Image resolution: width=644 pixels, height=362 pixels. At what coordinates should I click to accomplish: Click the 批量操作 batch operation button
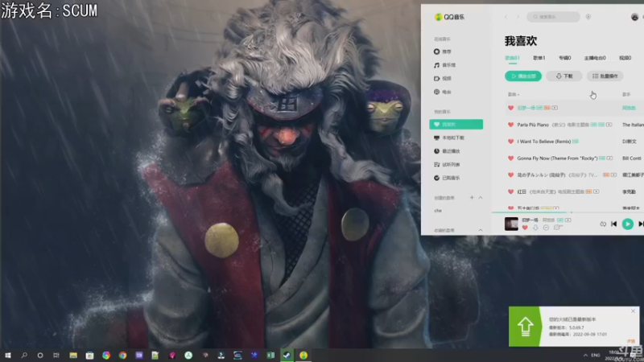coord(605,76)
